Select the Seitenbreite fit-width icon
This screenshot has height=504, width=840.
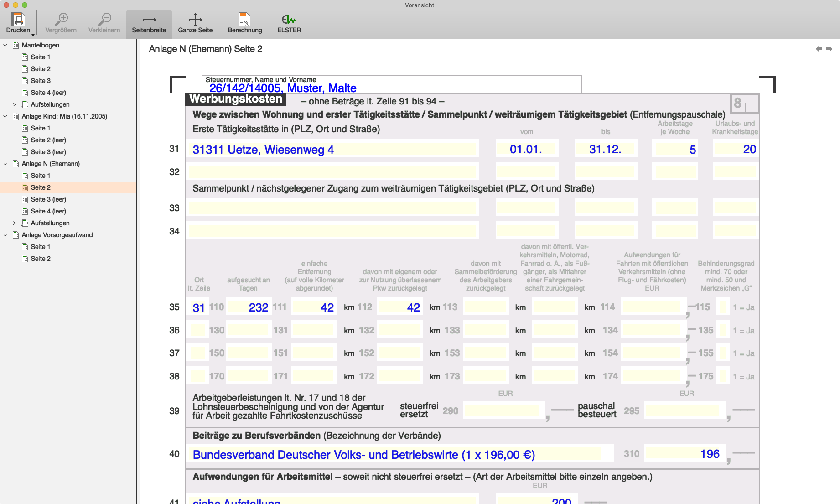pos(149,20)
